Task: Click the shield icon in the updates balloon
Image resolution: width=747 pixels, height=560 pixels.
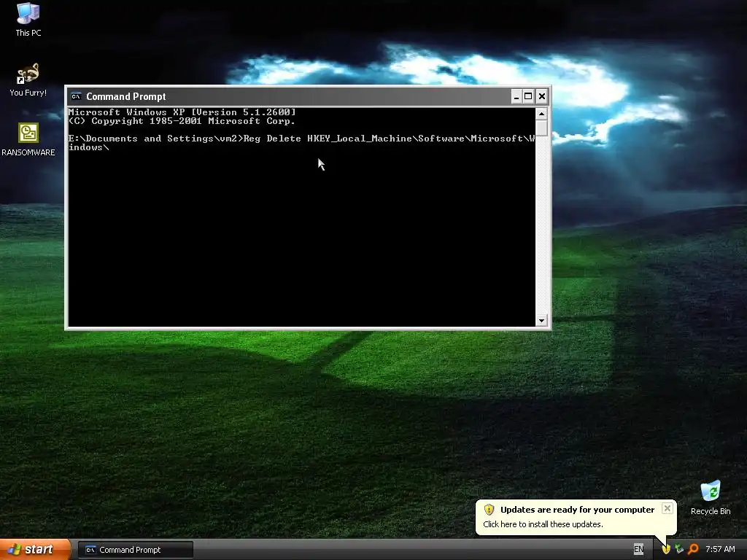Action: [x=489, y=510]
